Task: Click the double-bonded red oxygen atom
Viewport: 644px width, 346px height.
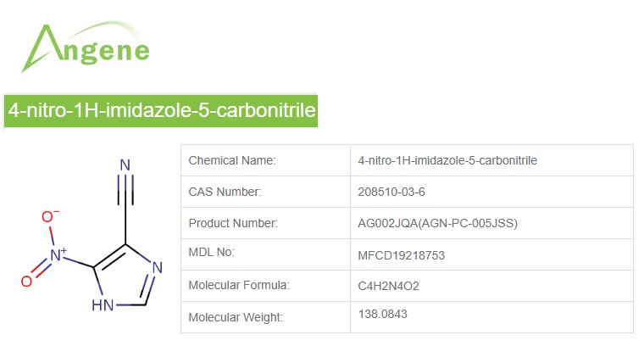Action: click(x=26, y=281)
